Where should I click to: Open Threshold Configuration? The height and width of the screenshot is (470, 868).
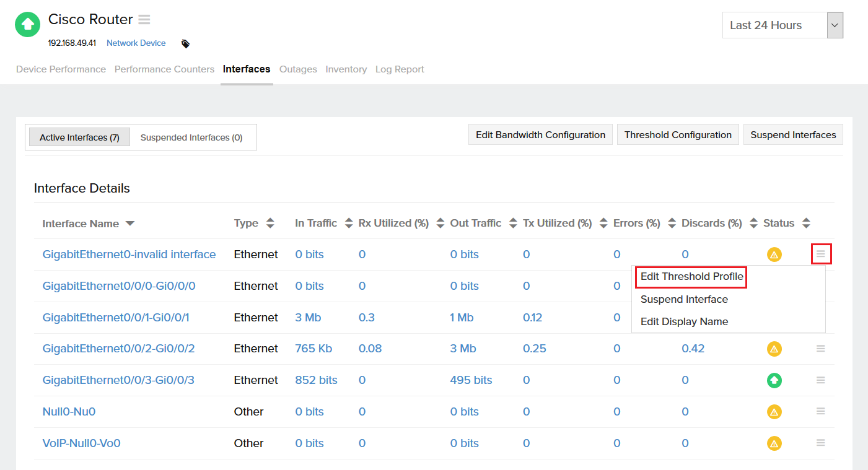pyautogui.click(x=678, y=134)
